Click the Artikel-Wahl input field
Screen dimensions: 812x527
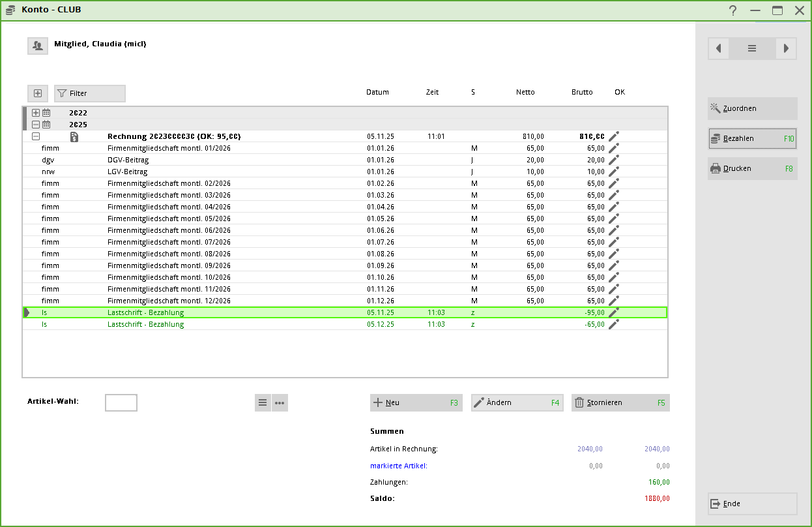121,403
